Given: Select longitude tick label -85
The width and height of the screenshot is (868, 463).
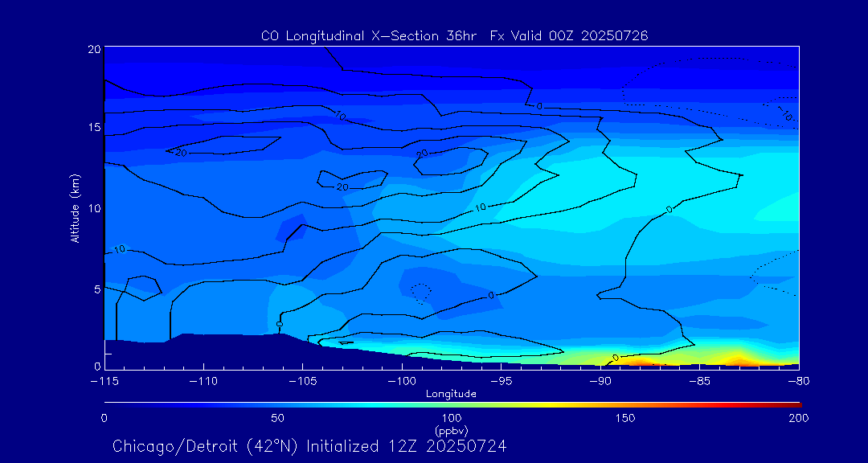Looking at the screenshot, I should pos(700,382).
